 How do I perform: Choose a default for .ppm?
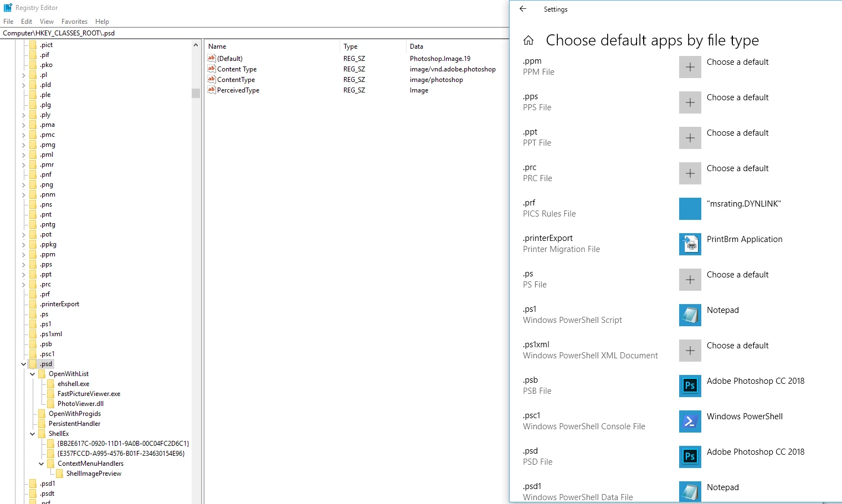pos(737,62)
